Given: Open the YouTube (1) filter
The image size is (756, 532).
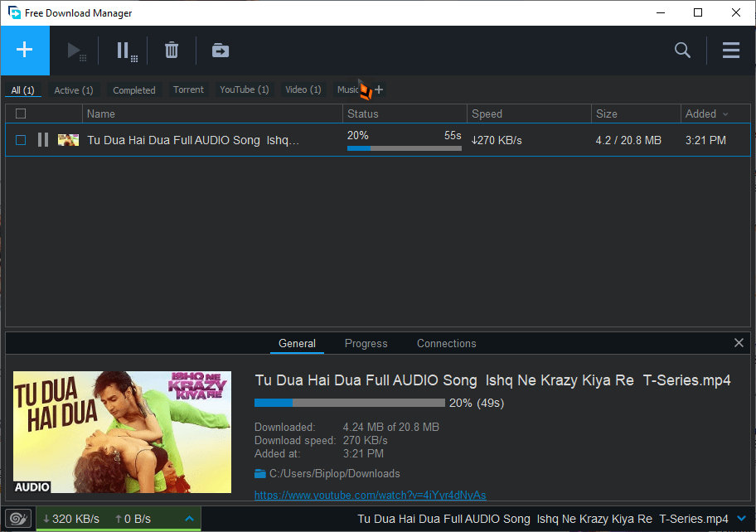Looking at the screenshot, I should 245,89.
